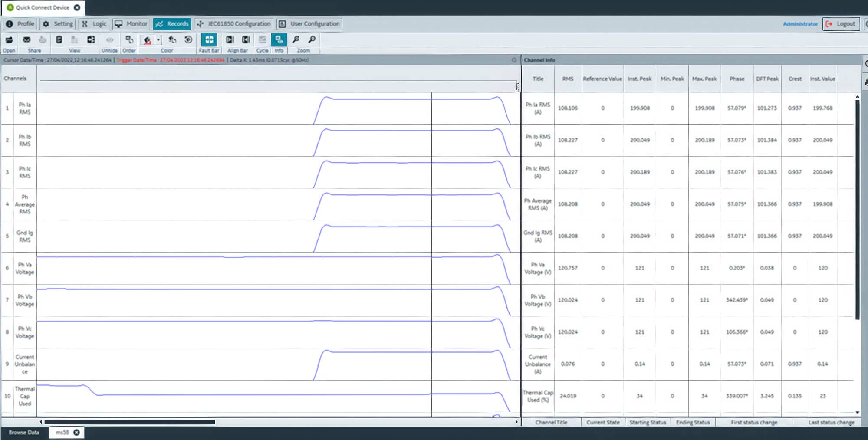The width and height of the screenshot is (868, 440).
Task: Open the Logic tab
Action: 94,24
